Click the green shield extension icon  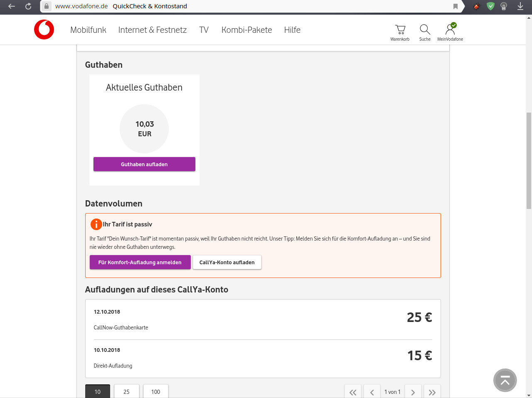[x=491, y=6]
